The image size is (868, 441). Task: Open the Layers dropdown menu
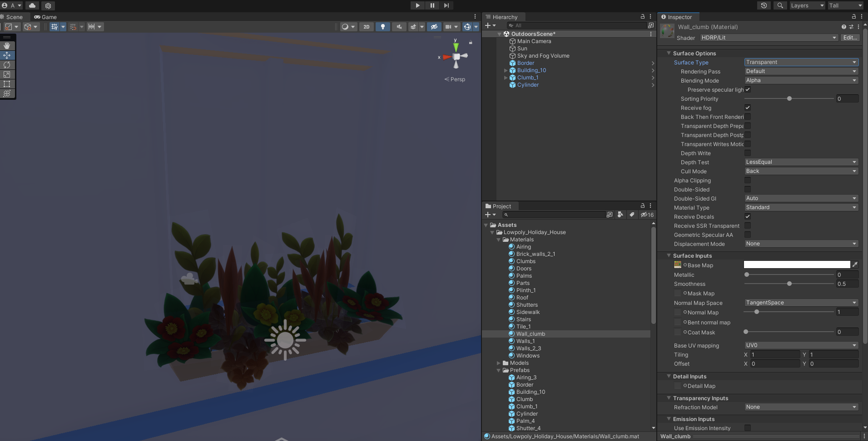(x=807, y=5)
